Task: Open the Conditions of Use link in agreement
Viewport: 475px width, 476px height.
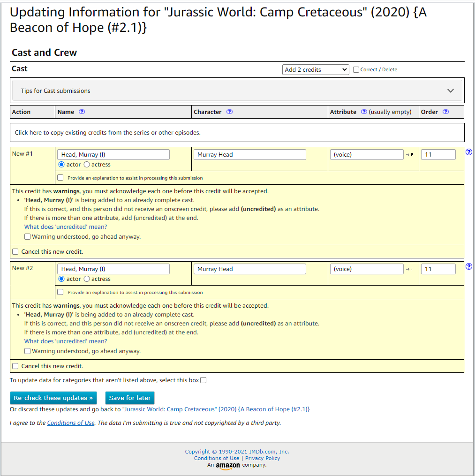Action: 71,423
